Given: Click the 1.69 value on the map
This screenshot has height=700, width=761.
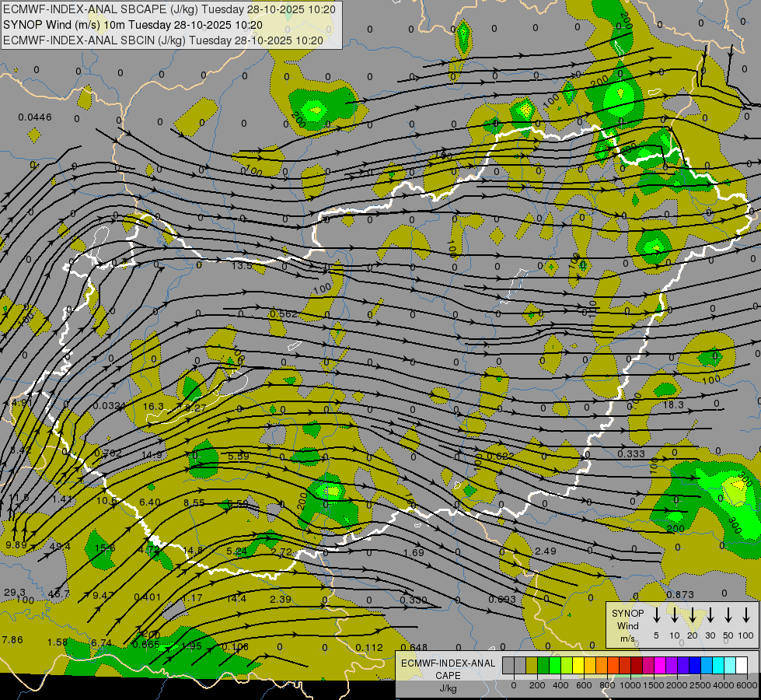Looking at the screenshot, I should point(414,552).
